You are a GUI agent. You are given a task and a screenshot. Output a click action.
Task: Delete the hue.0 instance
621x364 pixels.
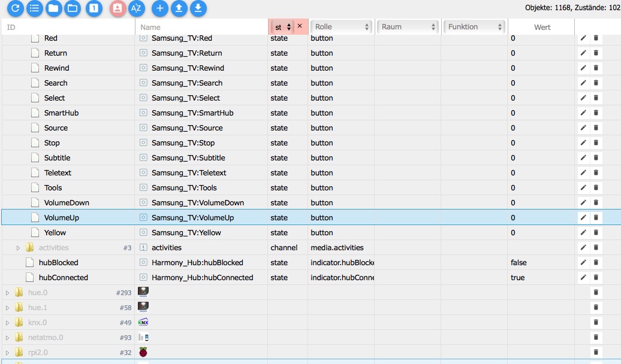coord(596,292)
